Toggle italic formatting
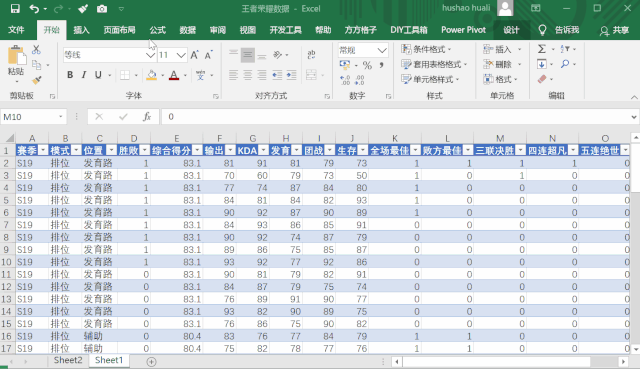This screenshot has height=369, width=640. click(x=84, y=75)
